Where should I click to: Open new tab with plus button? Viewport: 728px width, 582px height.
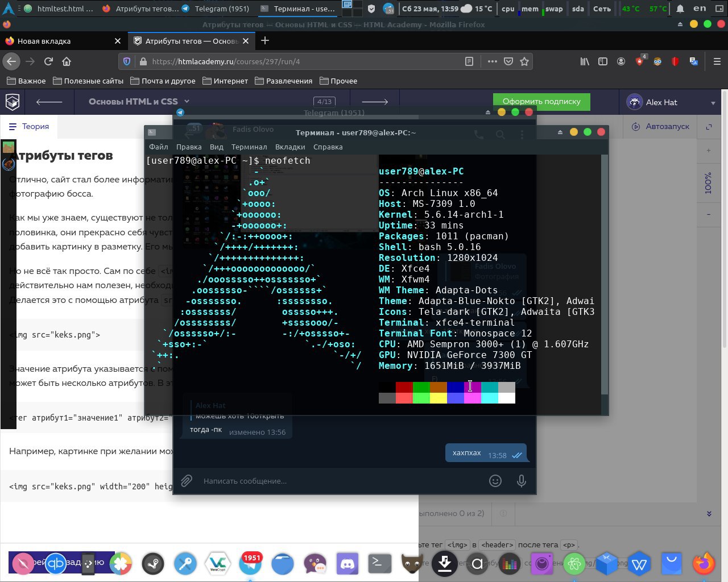coord(264,40)
